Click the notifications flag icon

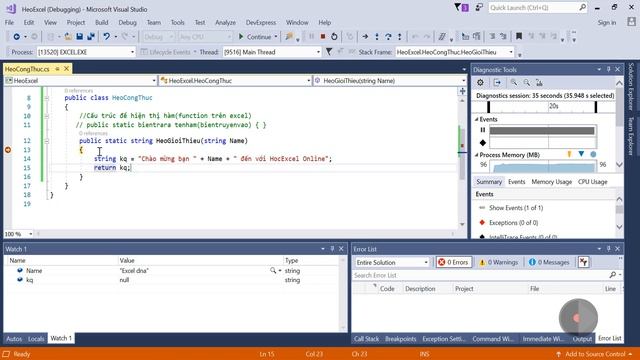[461, 8]
